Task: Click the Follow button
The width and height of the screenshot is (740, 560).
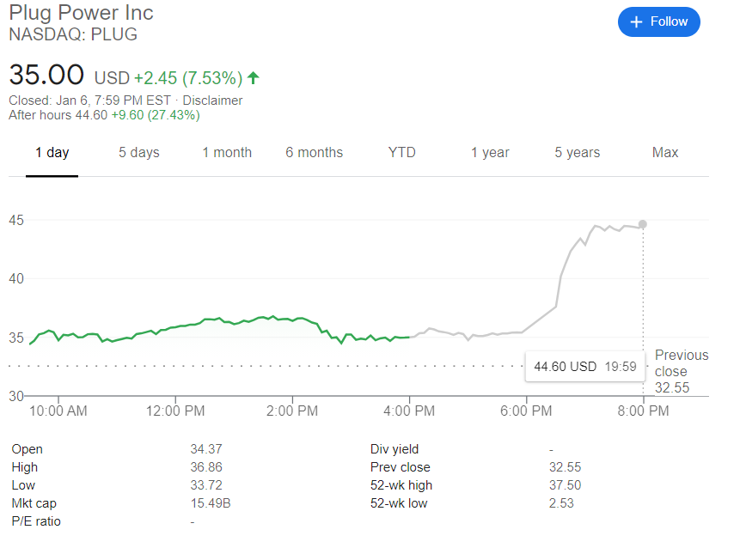Action: coord(659,21)
